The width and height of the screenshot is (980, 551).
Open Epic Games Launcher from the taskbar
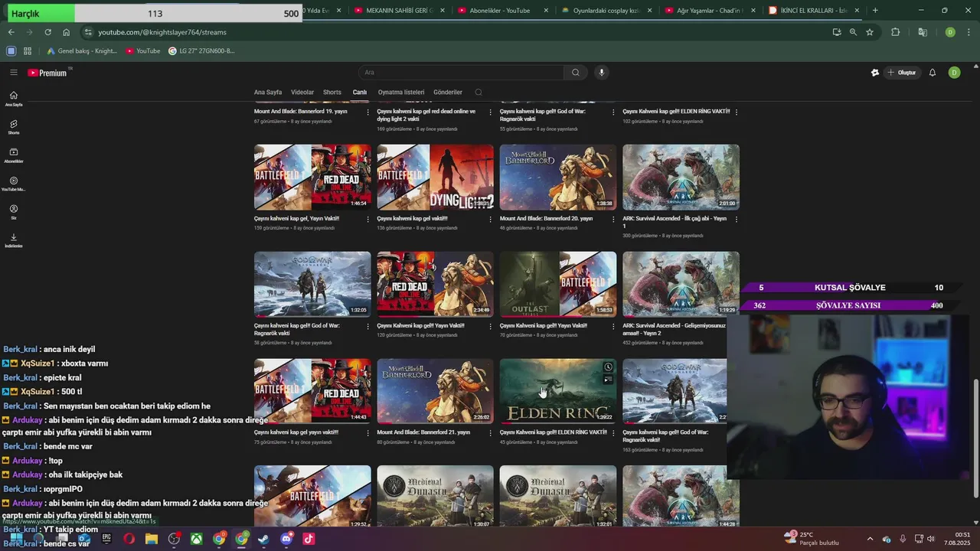(106, 539)
